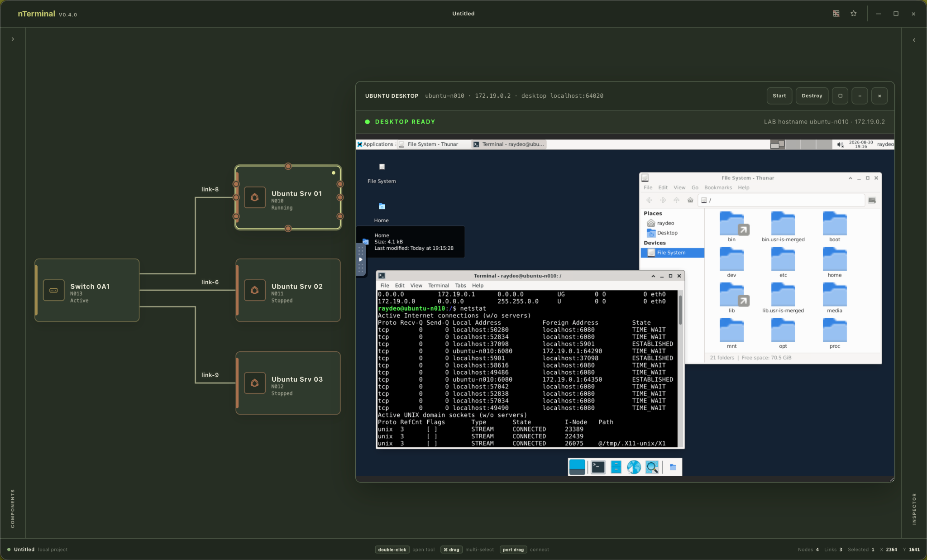Select the dev folder in Thunar

tap(731, 263)
